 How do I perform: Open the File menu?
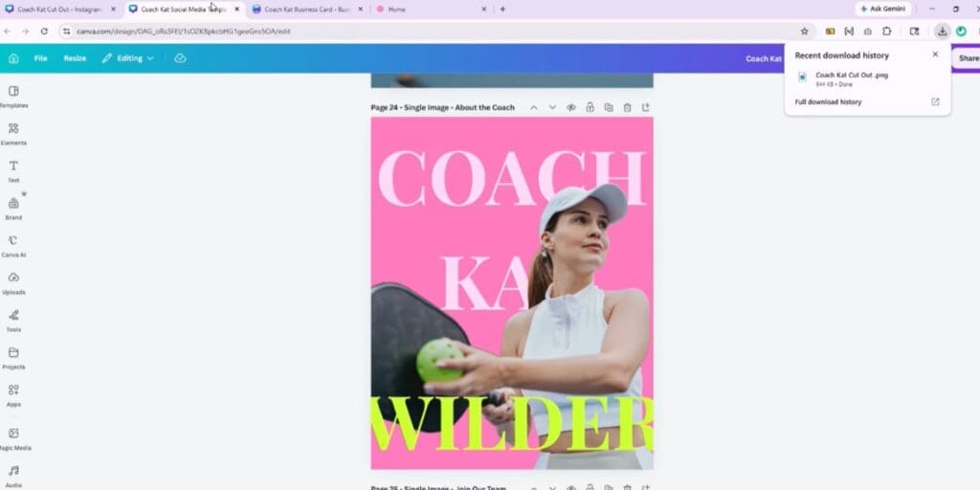click(x=40, y=58)
